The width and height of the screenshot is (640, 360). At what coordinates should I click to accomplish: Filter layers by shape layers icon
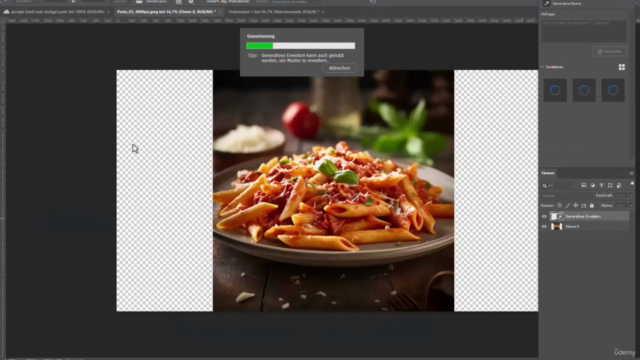click(610, 185)
